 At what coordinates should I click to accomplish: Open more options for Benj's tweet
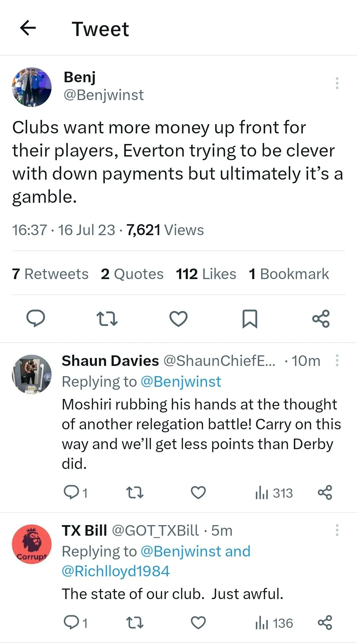(x=337, y=83)
